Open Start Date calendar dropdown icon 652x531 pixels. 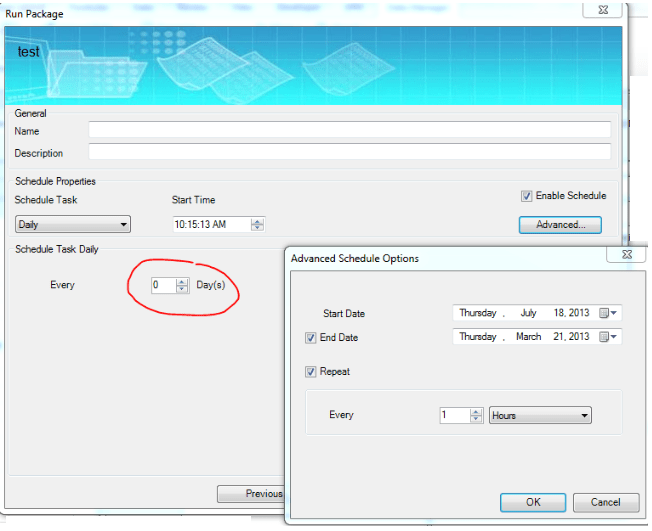[x=608, y=313]
